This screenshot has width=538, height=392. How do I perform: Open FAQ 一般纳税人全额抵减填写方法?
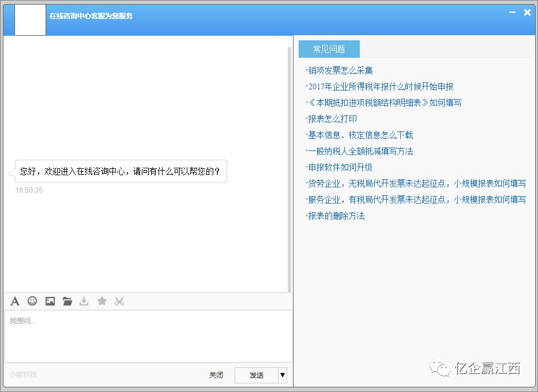360,151
